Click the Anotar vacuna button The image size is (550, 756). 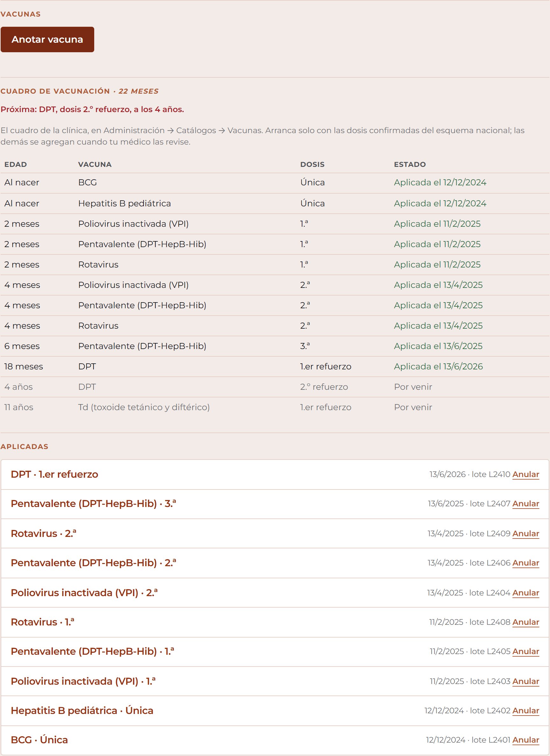tap(47, 39)
